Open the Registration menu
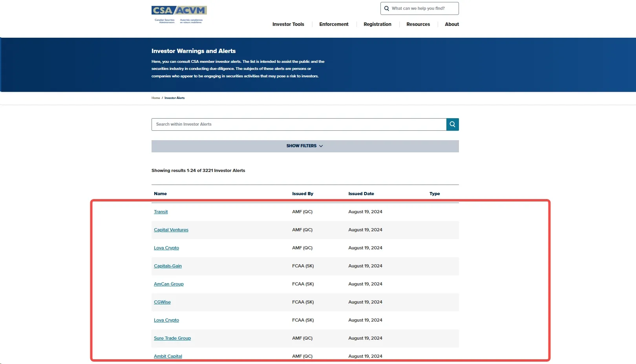This screenshot has height=364, width=636. pyautogui.click(x=377, y=24)
